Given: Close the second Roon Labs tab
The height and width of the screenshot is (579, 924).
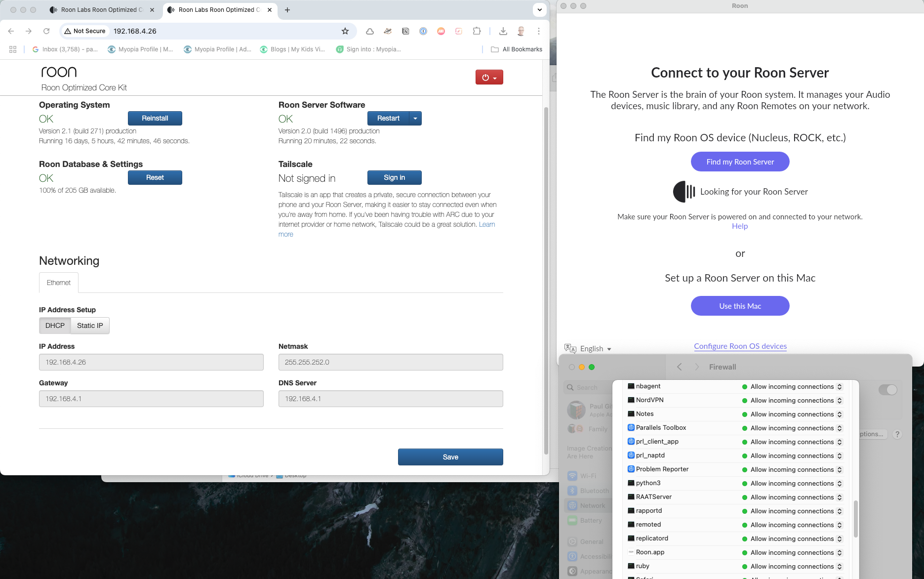Looking at the screenshot, I should 270,10.
